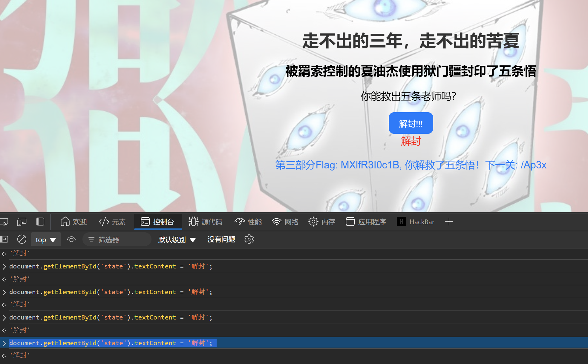This screenshot has height=364, width=588.
Task: Click the inspect element picker icon
Action: coord(4,222)
